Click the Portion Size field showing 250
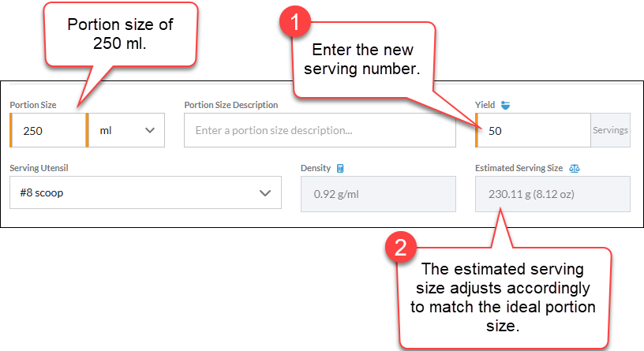This screenshot has height=351, width=644. click(x=48, y=130)
